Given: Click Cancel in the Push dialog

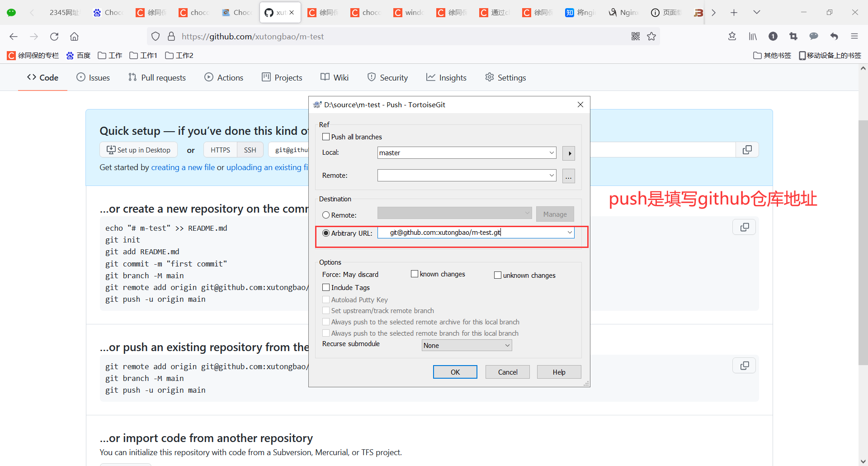Looking at the screenshot, I should click(x=508, y=372).
